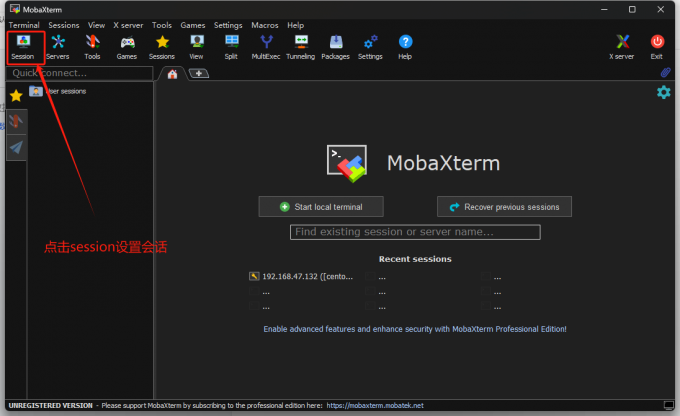Minimize the MobaXterm window
680x416 pixels.
[x=604, y=9]
